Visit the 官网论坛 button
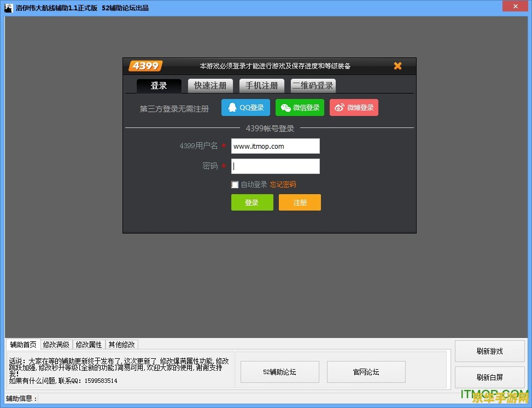 pyautogui.click(x=366, y=372)
